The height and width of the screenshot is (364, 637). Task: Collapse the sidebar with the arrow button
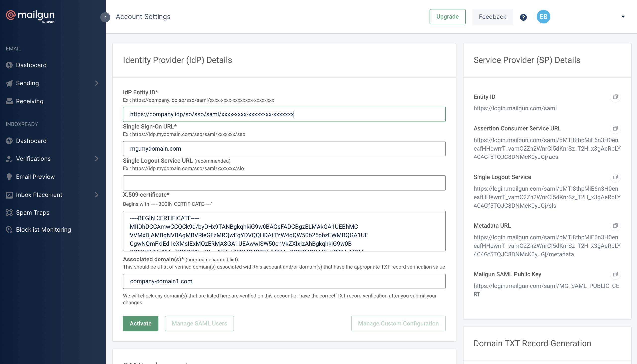[105, 17]
